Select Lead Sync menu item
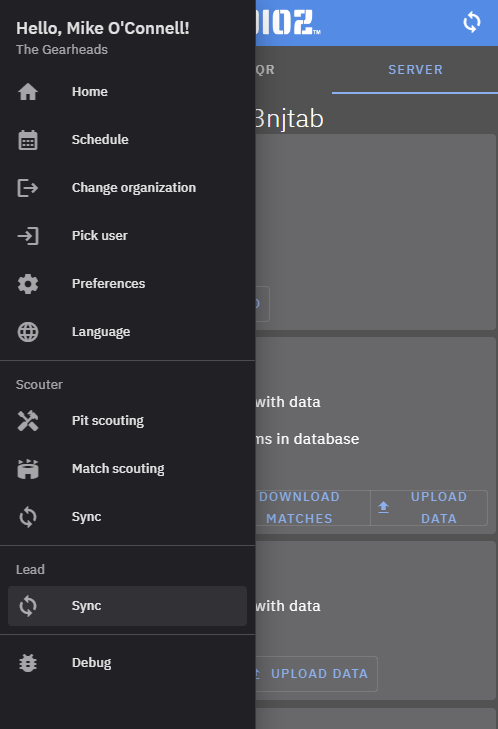Image resolution: width=498 pixels, height=729 pixels. pos(127,606)
